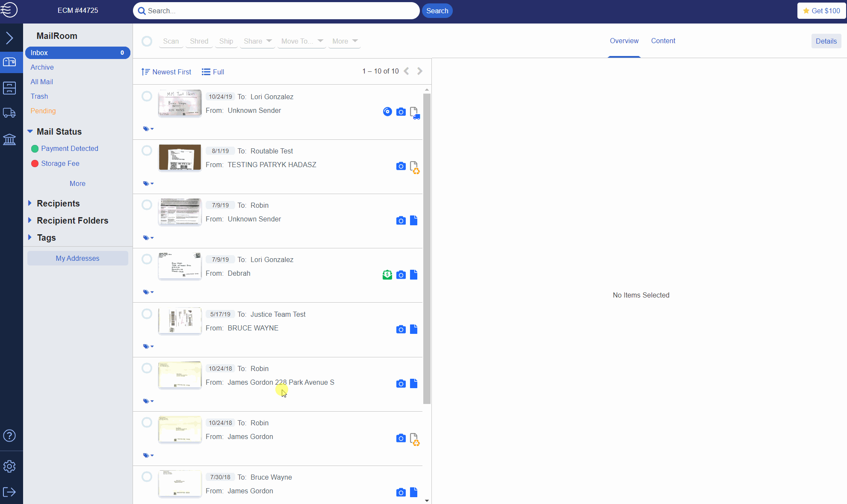Change Newest First sort order
847x504 pixels.
tap(166, 72)
